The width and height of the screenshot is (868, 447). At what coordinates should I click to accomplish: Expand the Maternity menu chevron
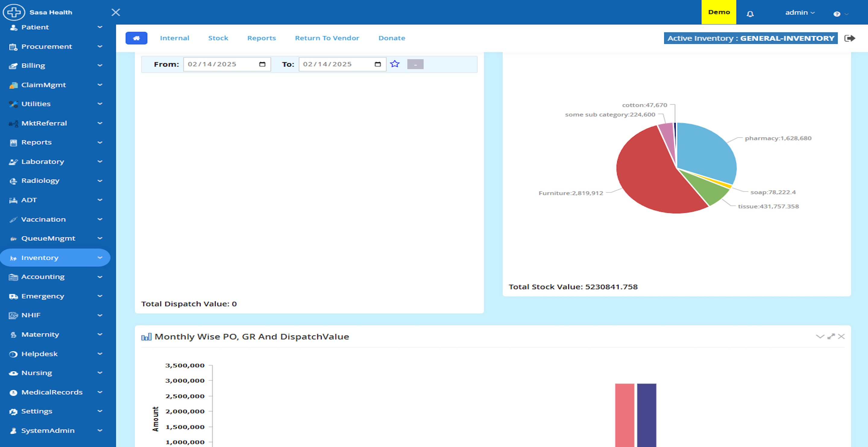(x=100, y=334)
